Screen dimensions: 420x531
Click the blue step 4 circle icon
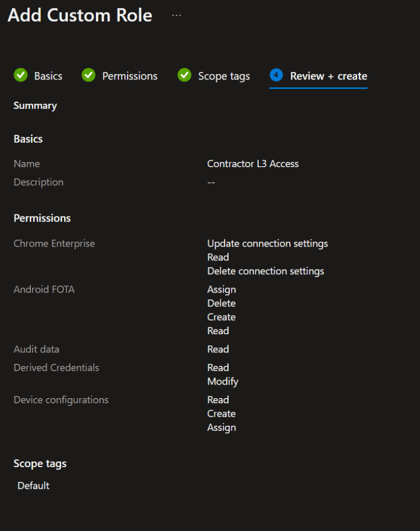[276, 75]
